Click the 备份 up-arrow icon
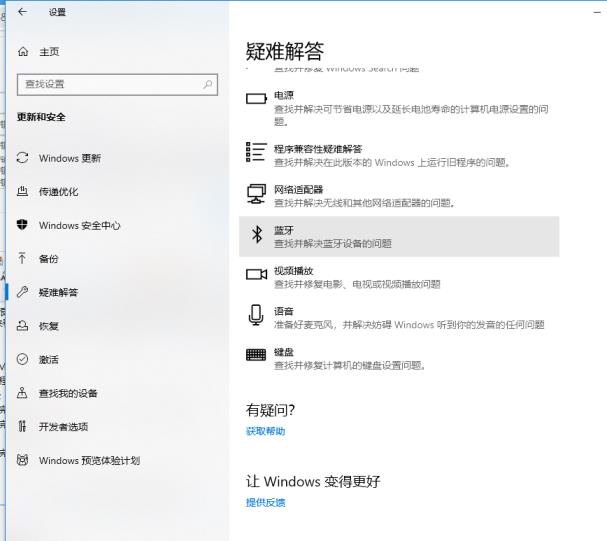This screenshot has width=607, height=541. pyautogui.click(x=22, y=258)
